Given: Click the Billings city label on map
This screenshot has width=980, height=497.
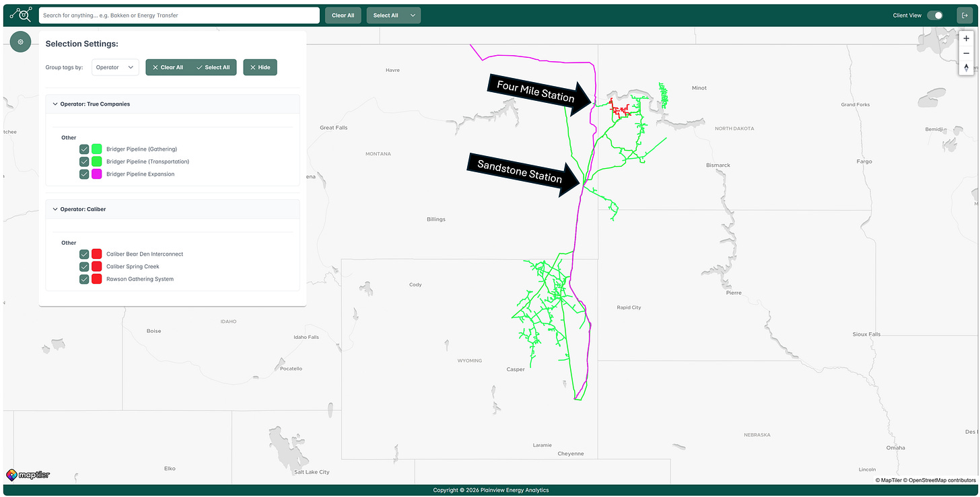Looking at the screenshot, I should [436, 219].
